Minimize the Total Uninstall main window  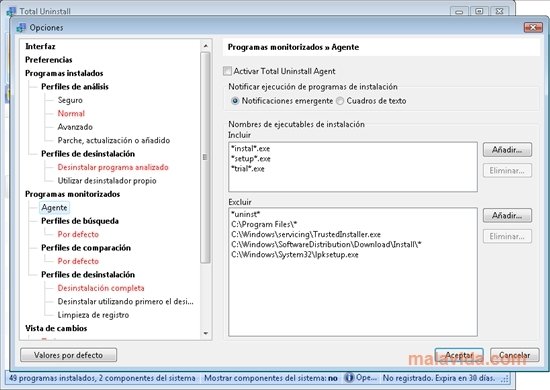(459, 12)
